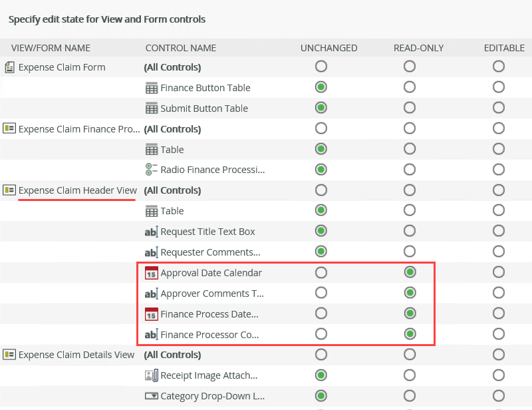Click the CONTROL NAME column header
This screenshot has width=532, height=410.
tap(180, 48)
